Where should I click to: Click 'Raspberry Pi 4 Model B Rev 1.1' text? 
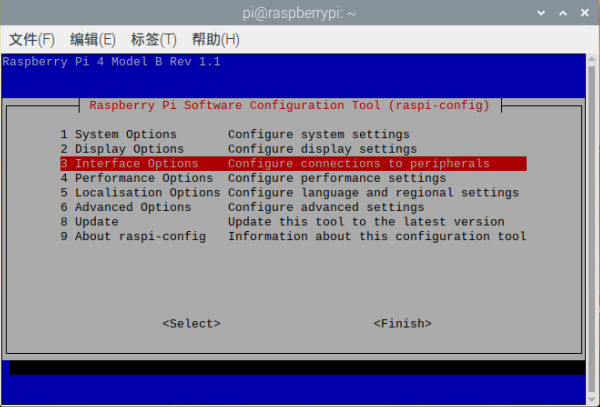(x=111, y=62)
